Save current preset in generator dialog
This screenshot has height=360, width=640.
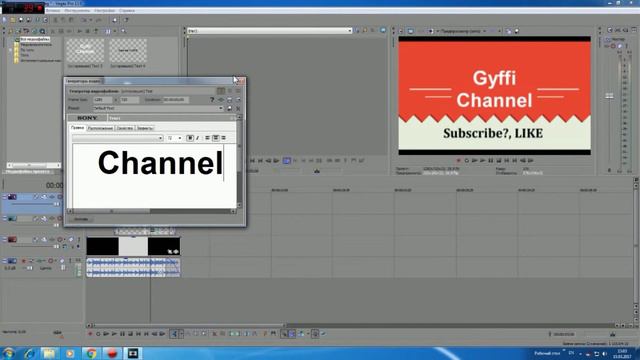coord(229,108)
